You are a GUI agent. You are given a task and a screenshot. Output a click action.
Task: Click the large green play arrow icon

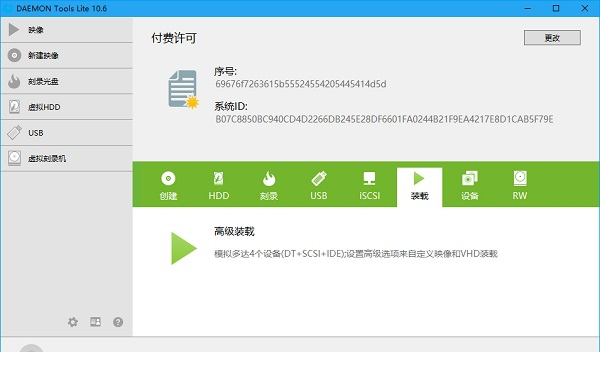184,248
